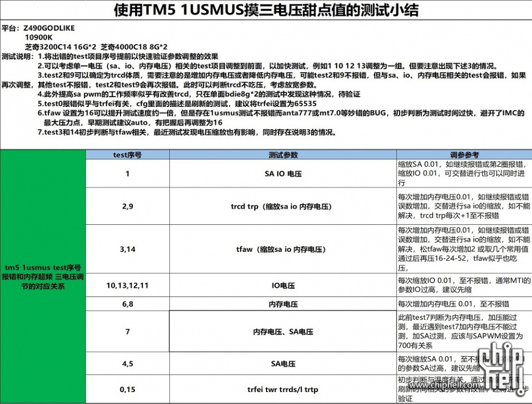Image resolution: width=532 pixels, height=404 pixels.
Task: Select test number cell '6,8'
Action: pos(128,304)
